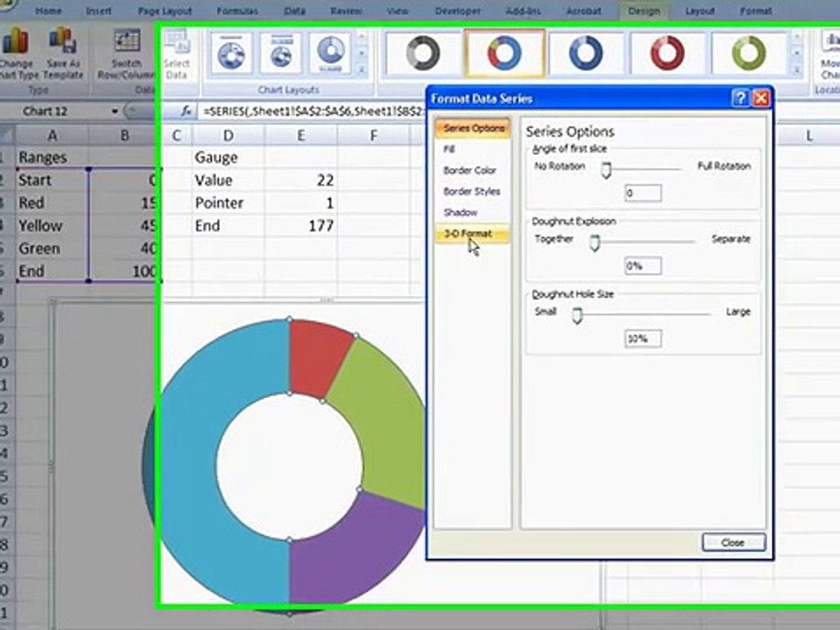This screenshot has height=630, width=840.
Task: Expand the Chart Styles gallery more arrow
Action: tap(796, 70)
